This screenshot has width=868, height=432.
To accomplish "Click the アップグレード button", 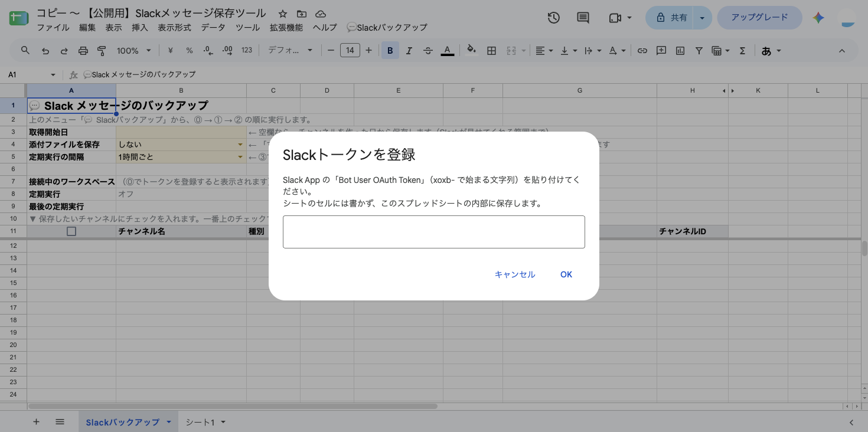I will 759,18.
